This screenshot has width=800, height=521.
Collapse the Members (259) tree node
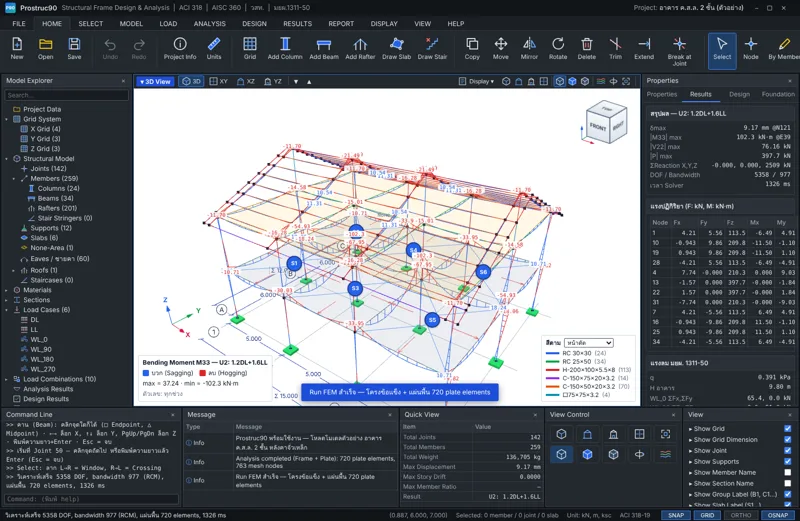click(14, 179)
